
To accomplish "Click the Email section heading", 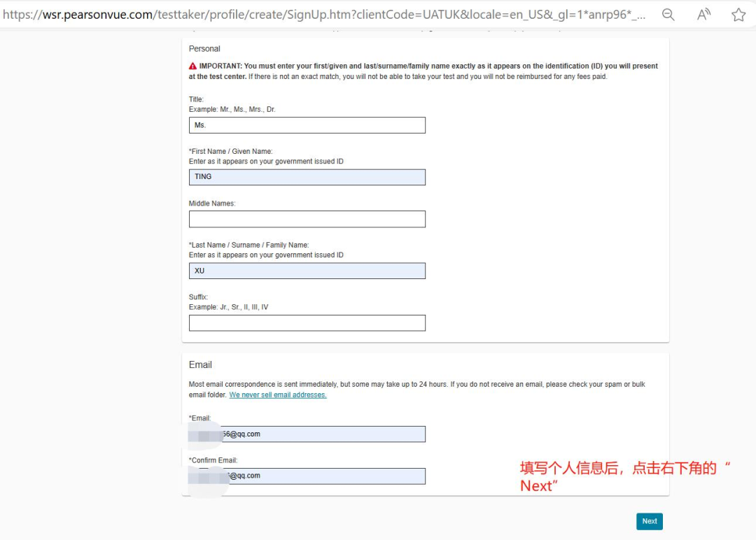I will pyautogui.click(x=200, y=364).
